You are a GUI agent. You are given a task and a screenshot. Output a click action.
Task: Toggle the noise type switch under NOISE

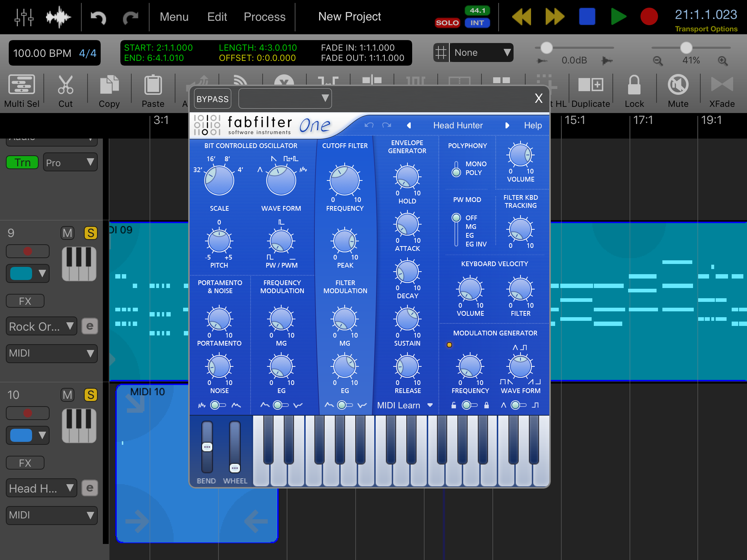point(218,405)
